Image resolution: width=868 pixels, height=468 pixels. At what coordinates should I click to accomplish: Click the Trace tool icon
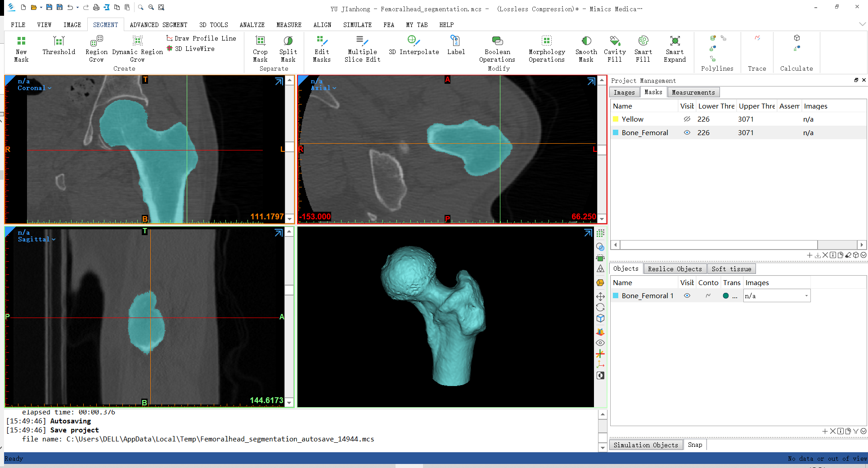(x=757, y=38)
